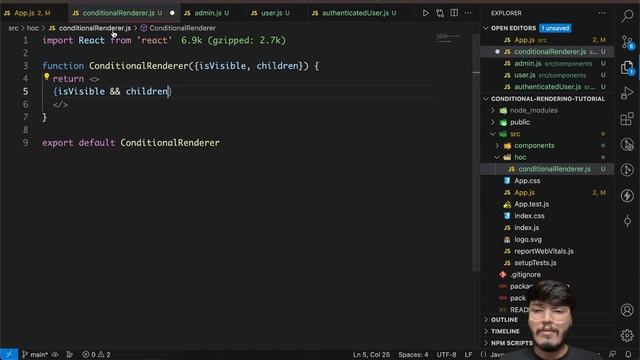The image size is (640, 360).
Task: Click the main* git branch indicator
Action: 35,354
